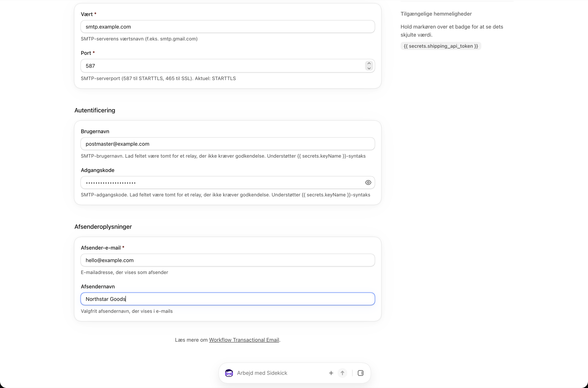Click the secrets.shipping_api_token badge
The height and width of the screenshot is (388, 588).
click(441, 46)
